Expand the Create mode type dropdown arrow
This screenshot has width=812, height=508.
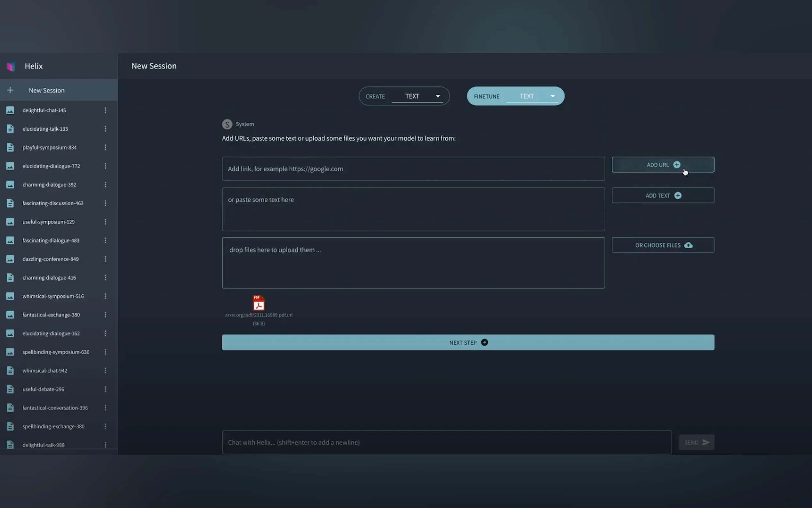438,96
